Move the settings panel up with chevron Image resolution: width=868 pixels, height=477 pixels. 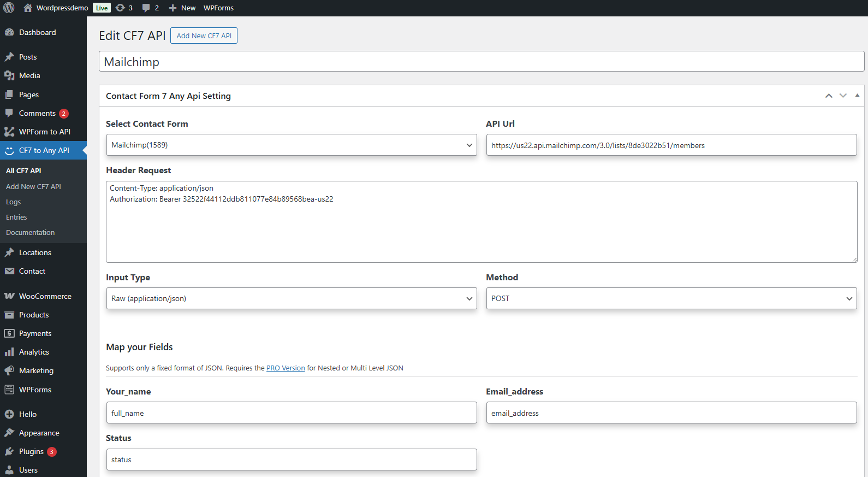(x=829, y=96)
